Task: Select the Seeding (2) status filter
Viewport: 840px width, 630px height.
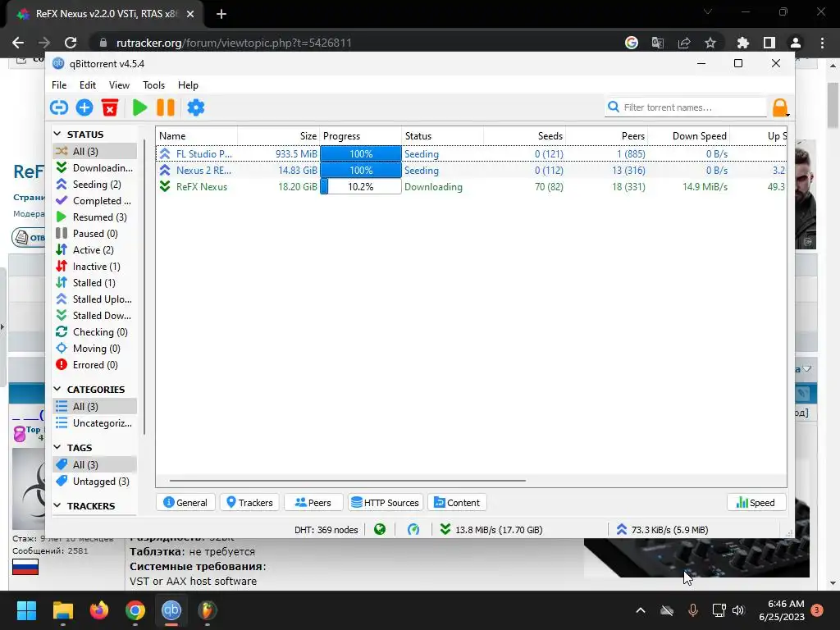Action: tap(95, 185)
